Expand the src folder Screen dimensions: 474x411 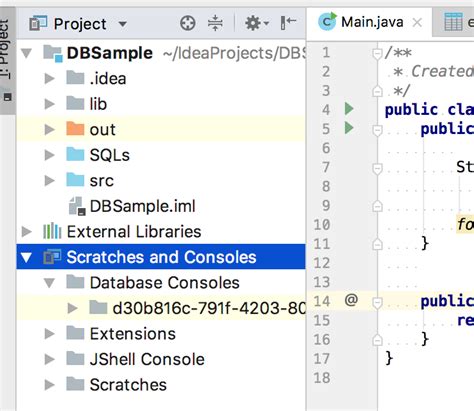click(50, 180)
